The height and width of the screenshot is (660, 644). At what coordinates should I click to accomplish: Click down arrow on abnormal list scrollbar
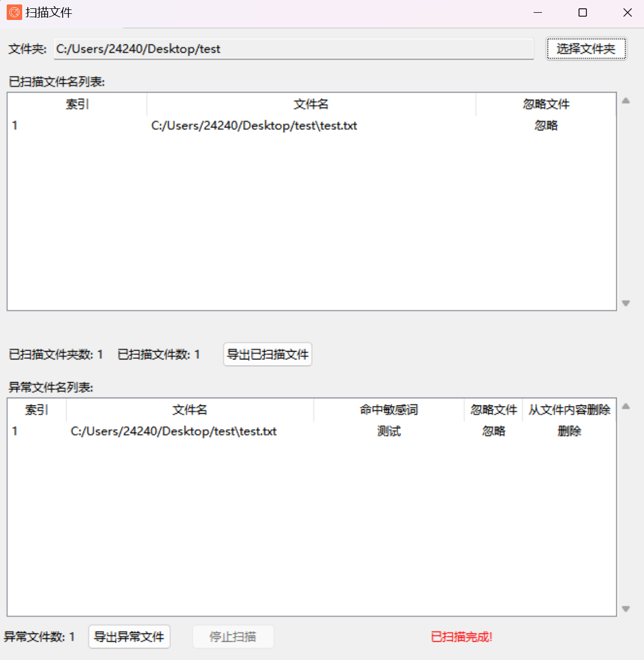coord(626,608)
